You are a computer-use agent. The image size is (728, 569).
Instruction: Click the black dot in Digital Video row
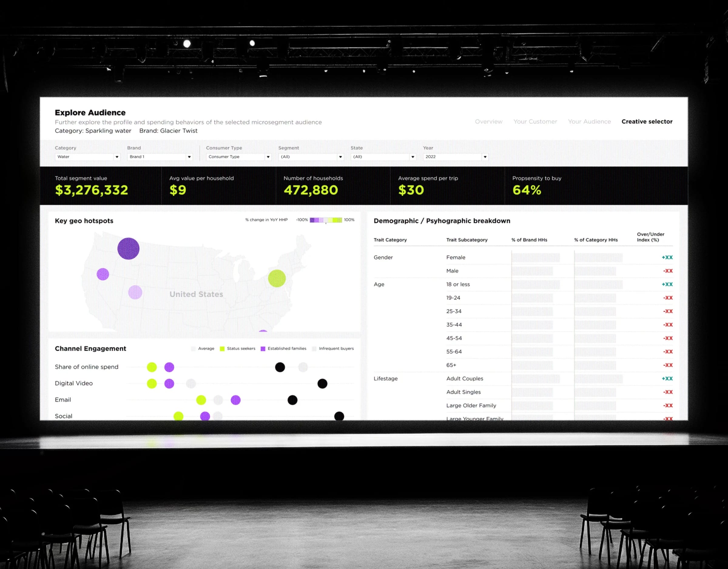pos(322,383)
